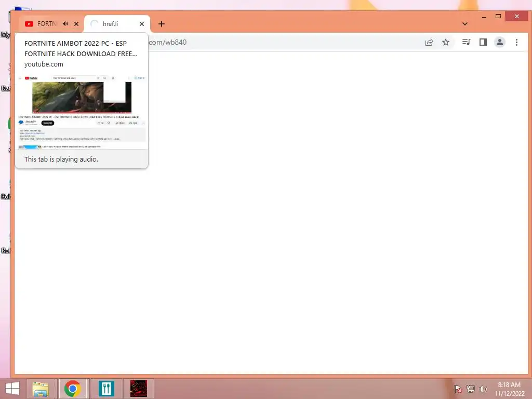Open network icon in system tray
The width and height of the screenshot is (532, 399).
(470, 389)
